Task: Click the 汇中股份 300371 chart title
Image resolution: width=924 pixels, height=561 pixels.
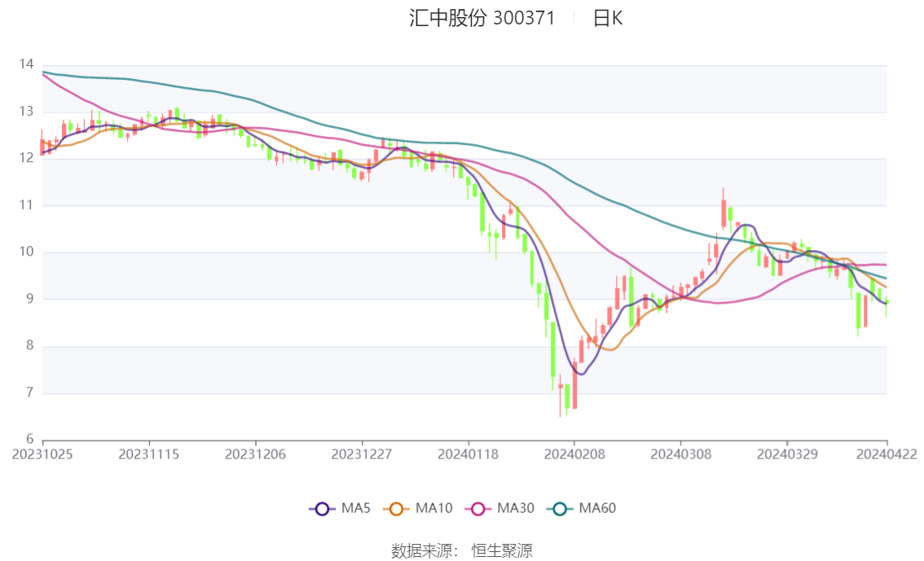Action: pyautogui.click(x=482, y=19)
